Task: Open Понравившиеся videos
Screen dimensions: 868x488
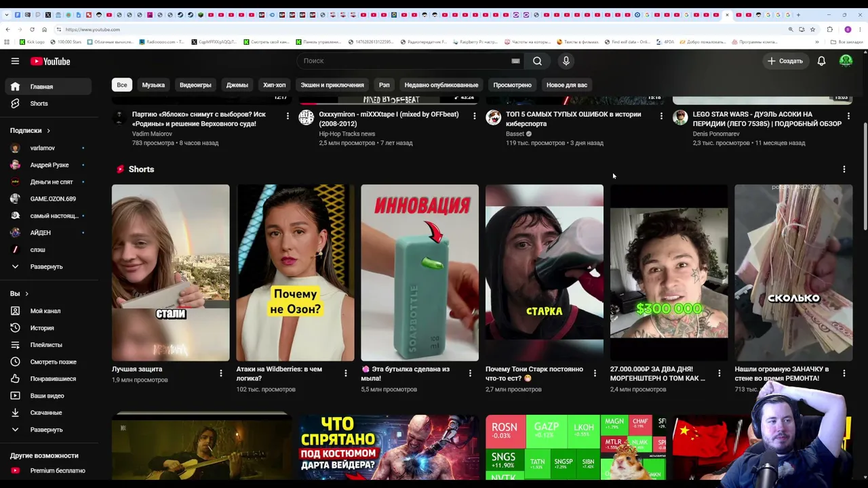Action: (x=47, y=379)
